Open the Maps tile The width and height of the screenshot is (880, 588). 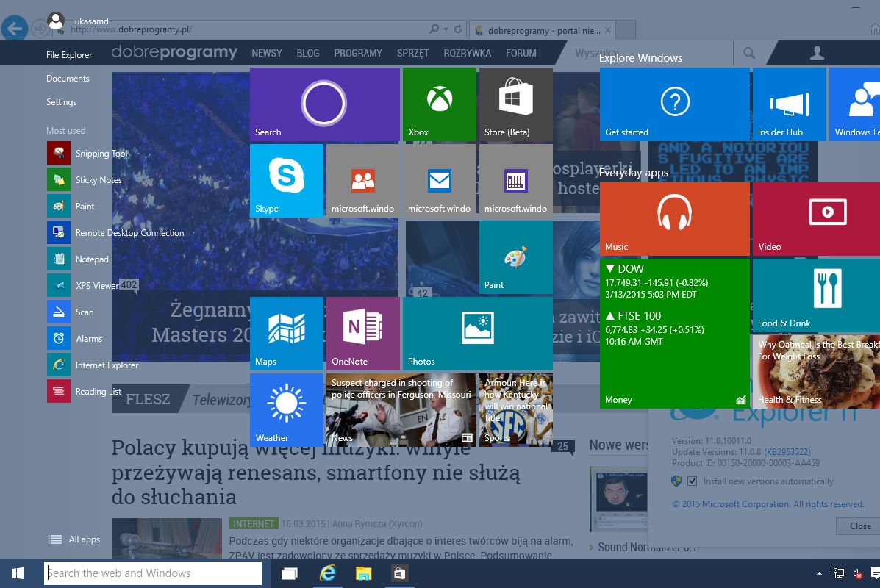286,333
